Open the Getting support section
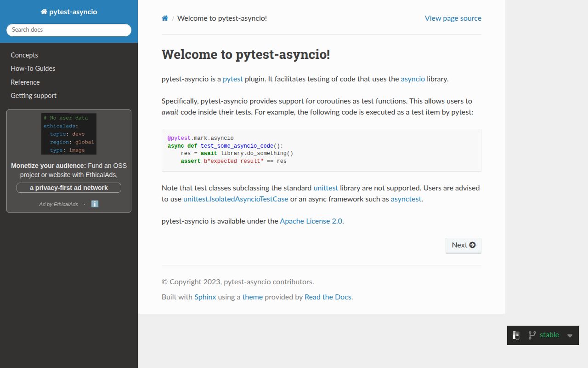This screenshot has height=368, width=588. pos(34,96)
